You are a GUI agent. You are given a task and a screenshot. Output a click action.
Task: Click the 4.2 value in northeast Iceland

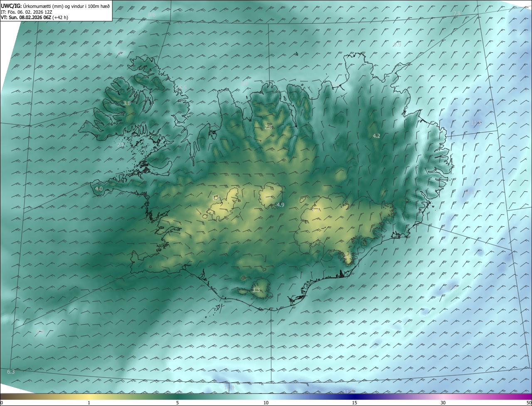[x=377, y=136]
